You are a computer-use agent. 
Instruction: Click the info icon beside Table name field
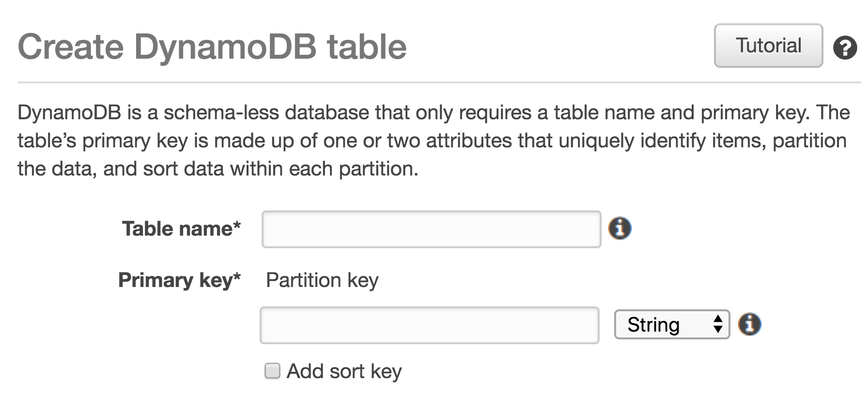620,228
